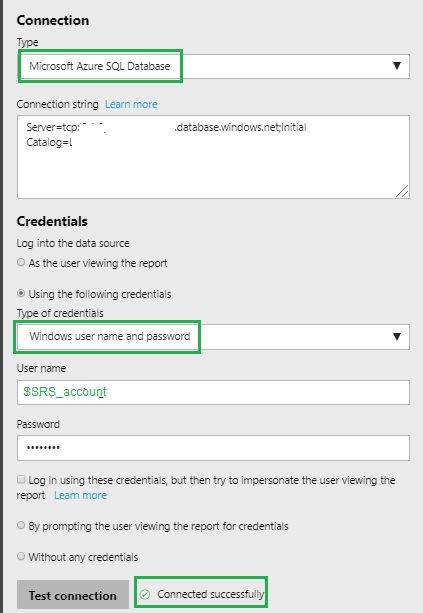The image size is (423, 613).
Task: Click the Windows user name and password selector
Action: [x=213, y=337]
